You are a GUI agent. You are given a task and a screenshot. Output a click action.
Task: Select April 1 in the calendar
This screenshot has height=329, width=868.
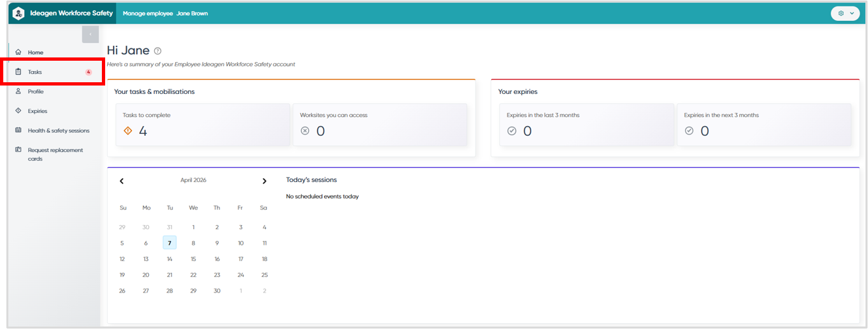pyautogui.click(x=193, y=227)
